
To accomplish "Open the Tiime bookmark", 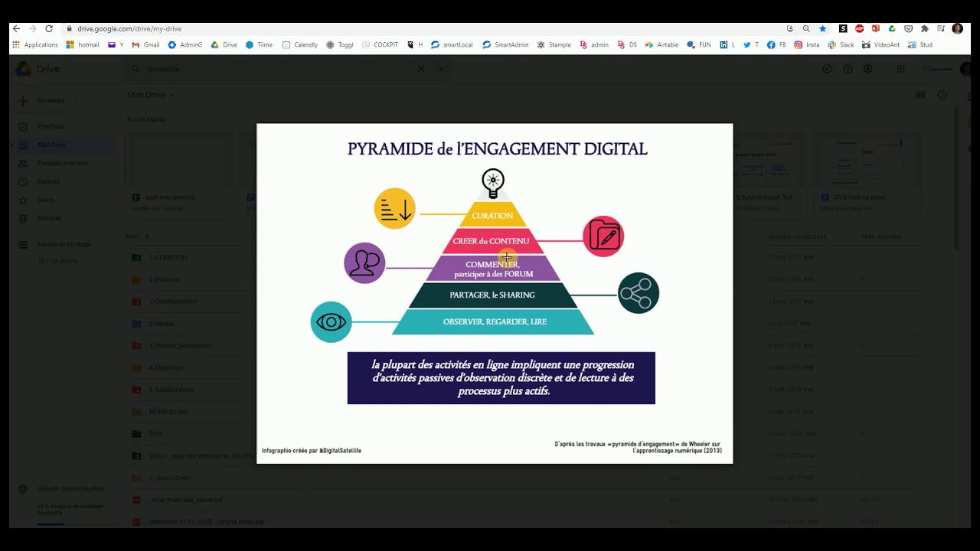I will click(x=259, y=45).
